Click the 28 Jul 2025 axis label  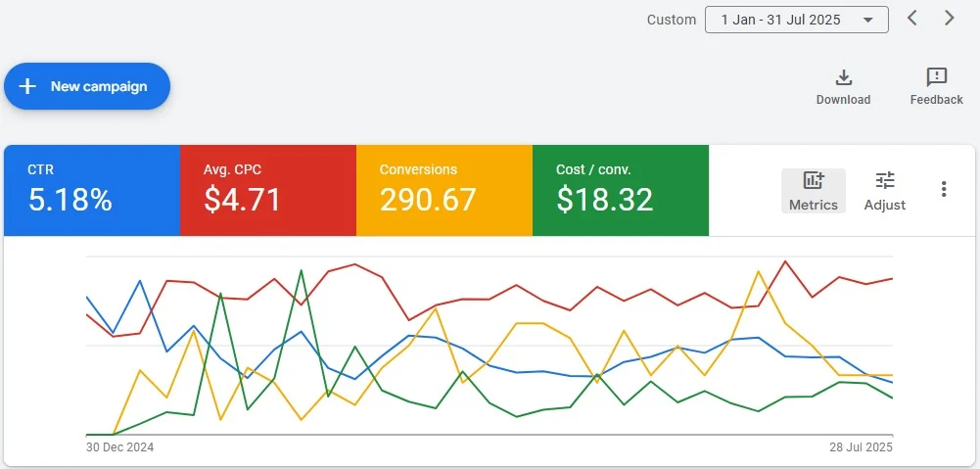click(859, 447)
